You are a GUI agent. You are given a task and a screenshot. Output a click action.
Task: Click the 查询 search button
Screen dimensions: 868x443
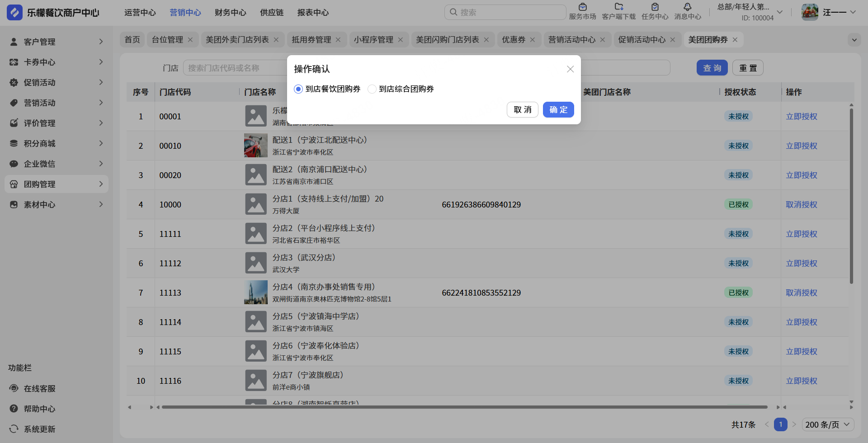coord(712,68)
